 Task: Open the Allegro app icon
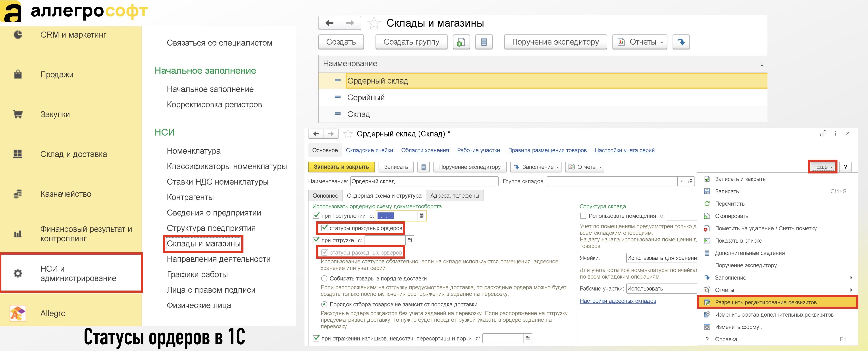[x=18, y=313]
